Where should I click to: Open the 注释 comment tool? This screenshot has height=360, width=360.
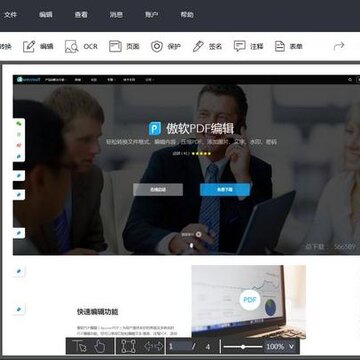[x=249, y=46]
